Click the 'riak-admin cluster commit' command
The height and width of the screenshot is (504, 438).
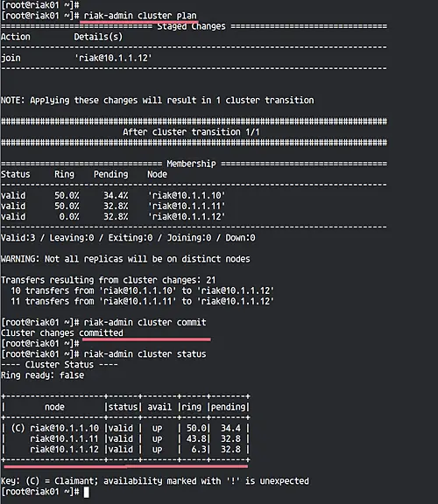[145, 322]
